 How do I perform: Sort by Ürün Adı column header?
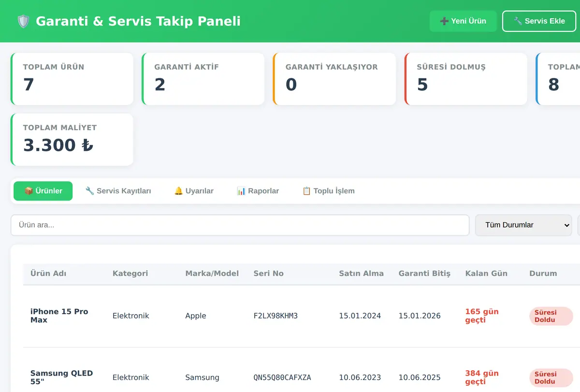(x=48, y=274)
